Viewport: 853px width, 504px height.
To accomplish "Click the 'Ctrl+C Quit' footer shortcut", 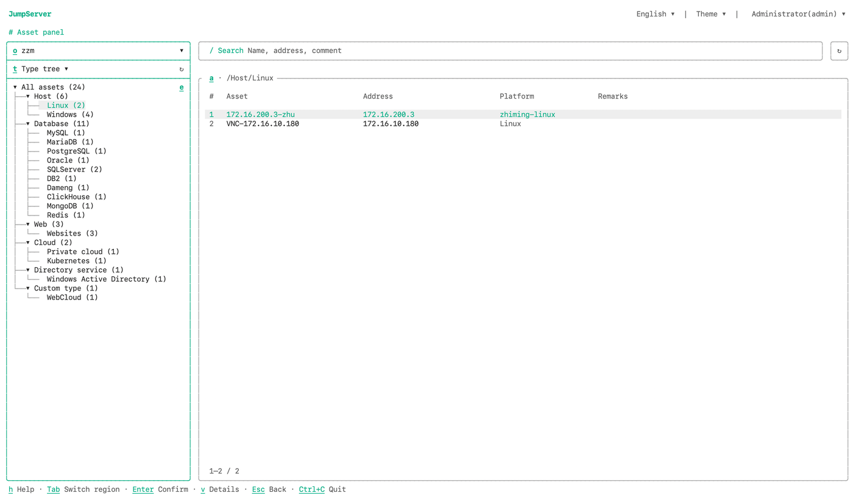I will (322, 490).
